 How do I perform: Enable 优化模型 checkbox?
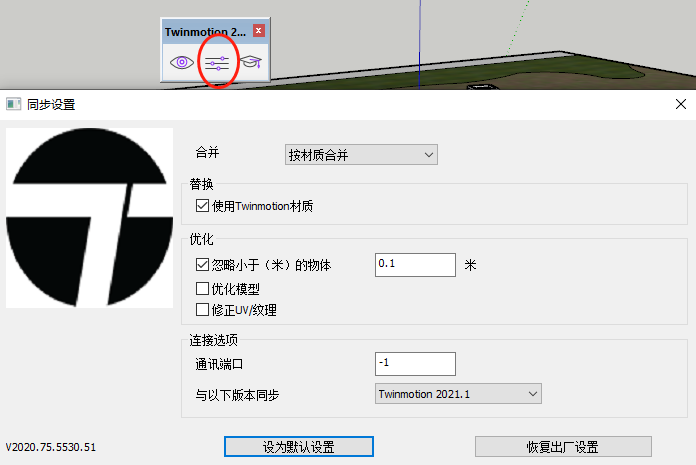click(x=202, y=288)
